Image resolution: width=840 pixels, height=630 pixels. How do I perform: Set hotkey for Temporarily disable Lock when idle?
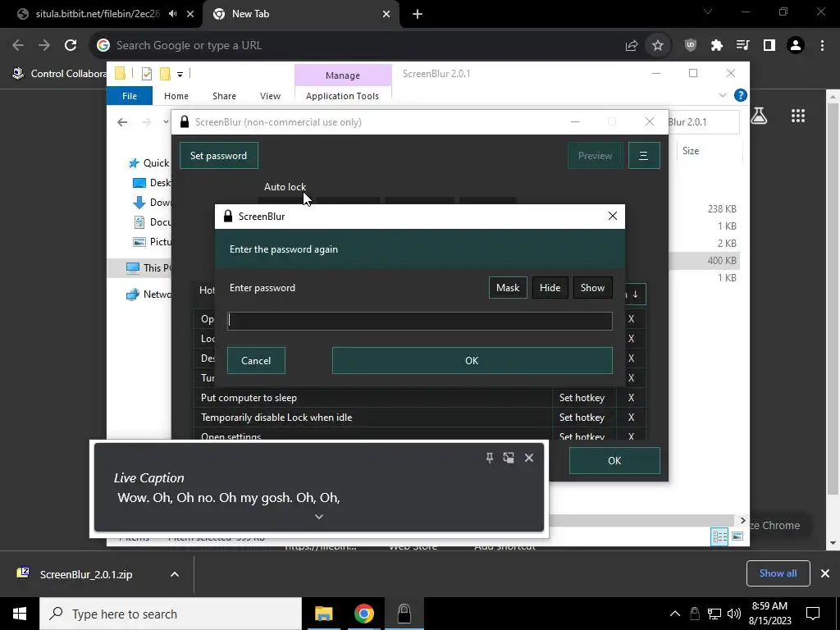(582, 418)
